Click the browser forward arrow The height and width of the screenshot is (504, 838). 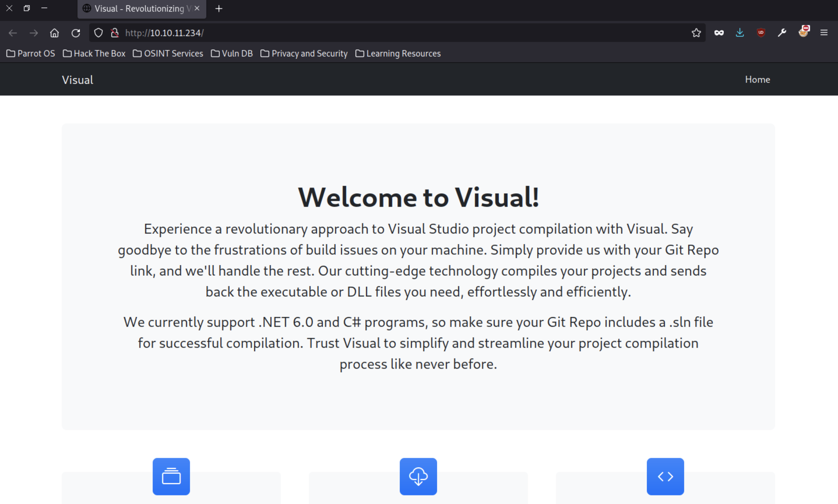34,33
